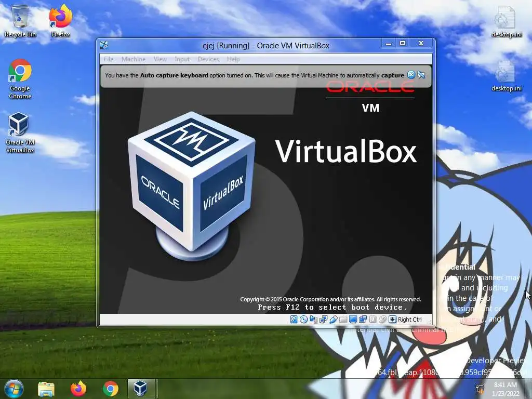Open the View menu

pyautogui.click(x=160, y=59)
